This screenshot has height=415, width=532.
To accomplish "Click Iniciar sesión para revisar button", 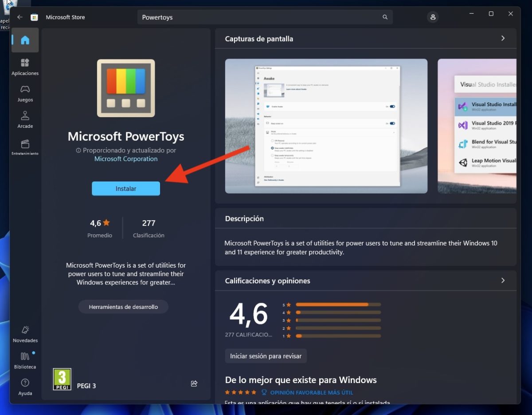I will tap(266, 356).
